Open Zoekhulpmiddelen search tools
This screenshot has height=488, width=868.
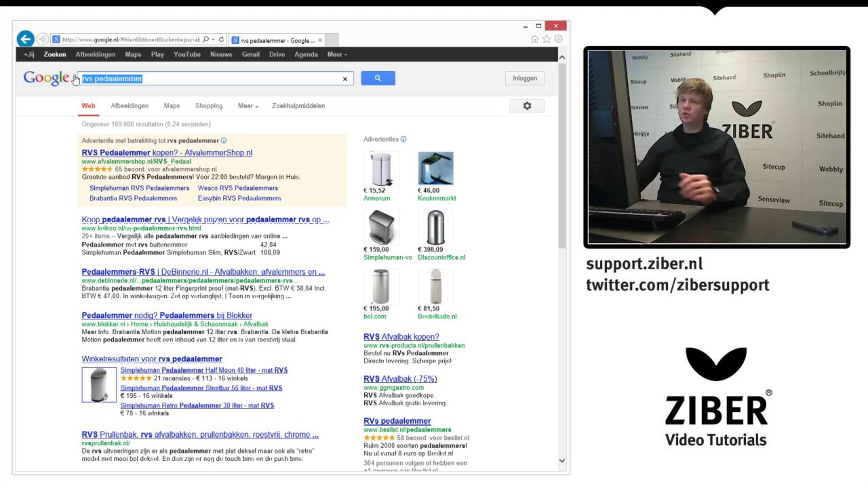point(298,106)
